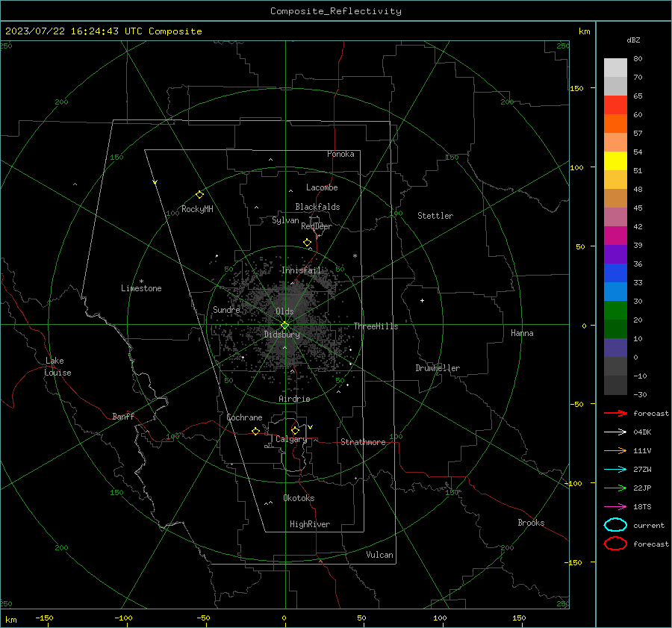
Task: Select the indigo 0-10 dBZ swatch
Action: (615, 348)
